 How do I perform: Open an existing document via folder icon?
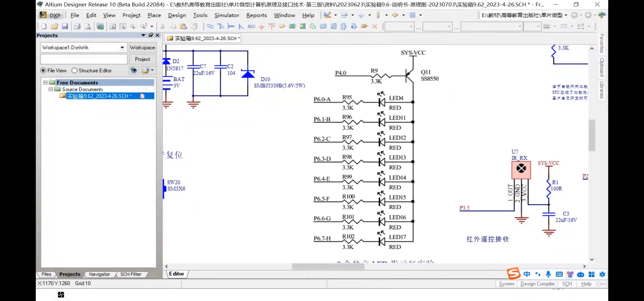pyautogui.click(x=54, y=26)
